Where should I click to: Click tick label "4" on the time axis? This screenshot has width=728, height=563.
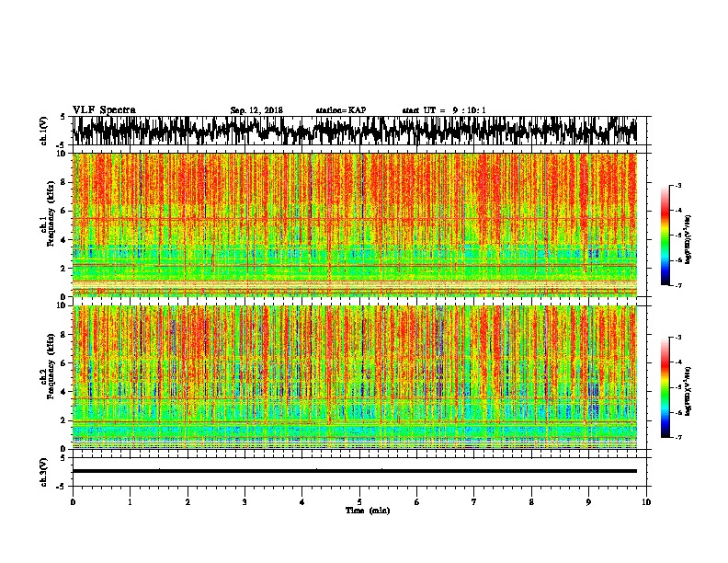(x=302, y=502)
